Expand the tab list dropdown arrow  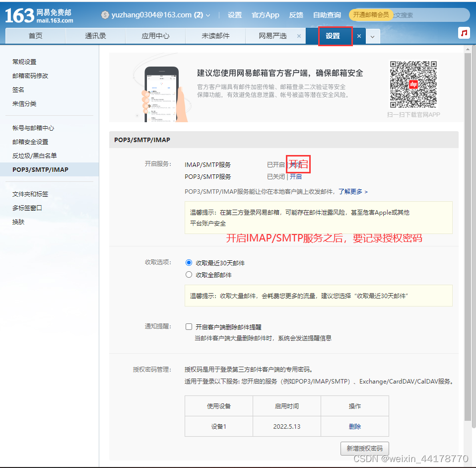[372, 36]
